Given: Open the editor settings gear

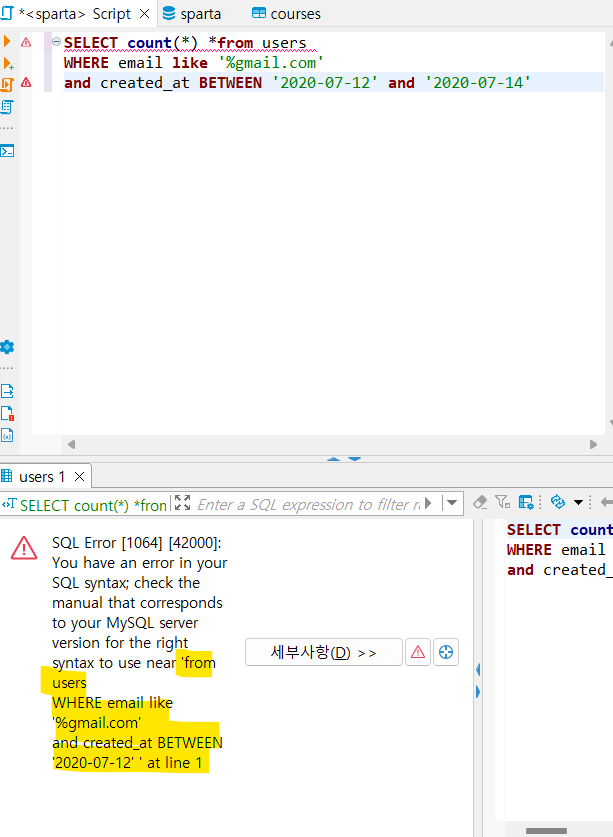Looking at the screenshot, I should click(x=7, y=347).
